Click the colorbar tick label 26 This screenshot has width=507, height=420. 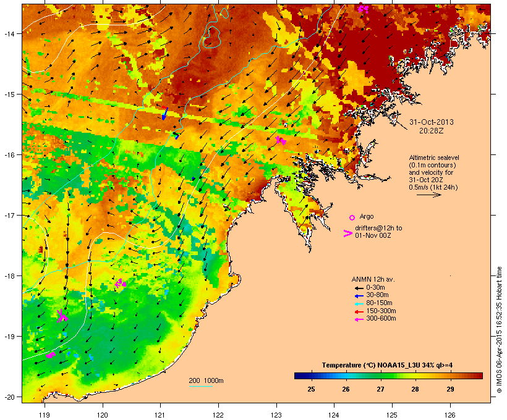(x=346, y=389)
